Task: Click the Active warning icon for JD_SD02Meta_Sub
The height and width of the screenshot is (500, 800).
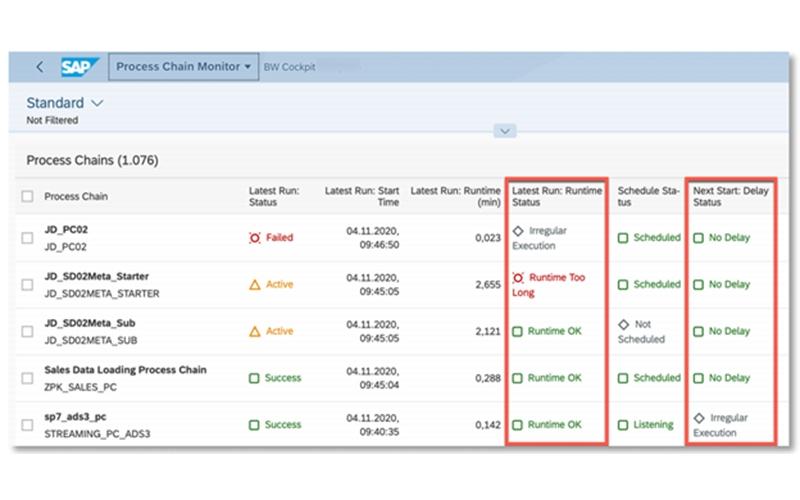Action: pos(255,332)
